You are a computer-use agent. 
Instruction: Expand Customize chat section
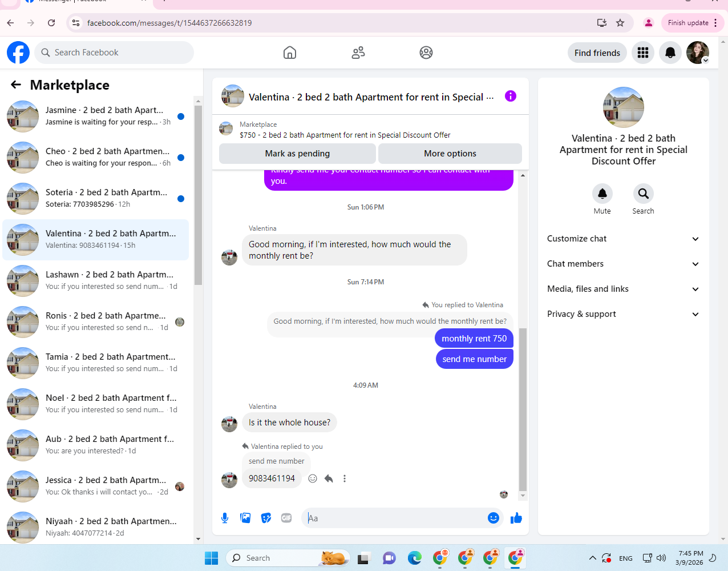[x=623, y=239]
